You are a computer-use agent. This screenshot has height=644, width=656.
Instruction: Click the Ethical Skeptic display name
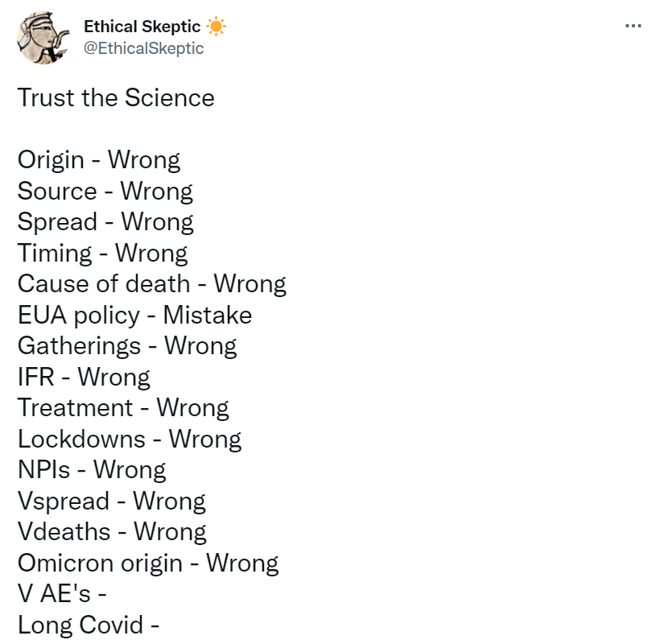pos(142,27)
